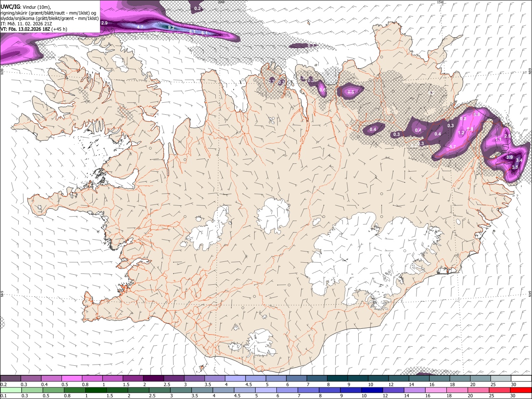532x399 pixels.
Task: Select the 3.5 value at the east coast
Action: 515,167
